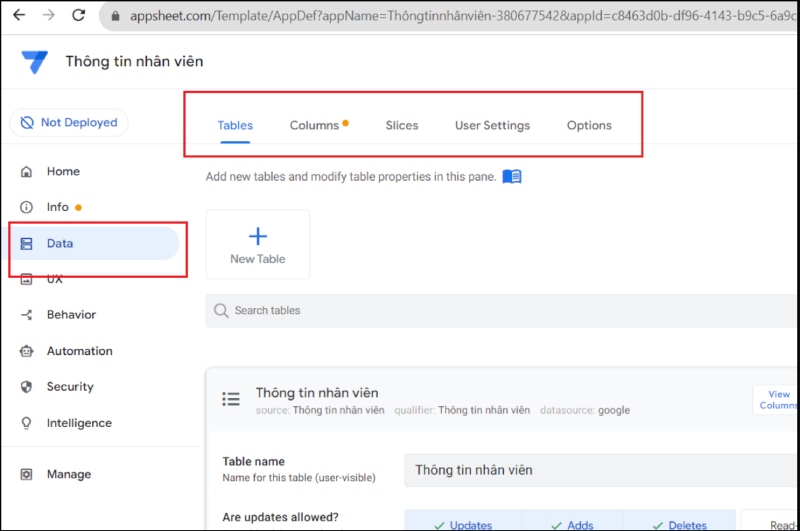Click the Intelligence lightbulb icon

(26, 423)
